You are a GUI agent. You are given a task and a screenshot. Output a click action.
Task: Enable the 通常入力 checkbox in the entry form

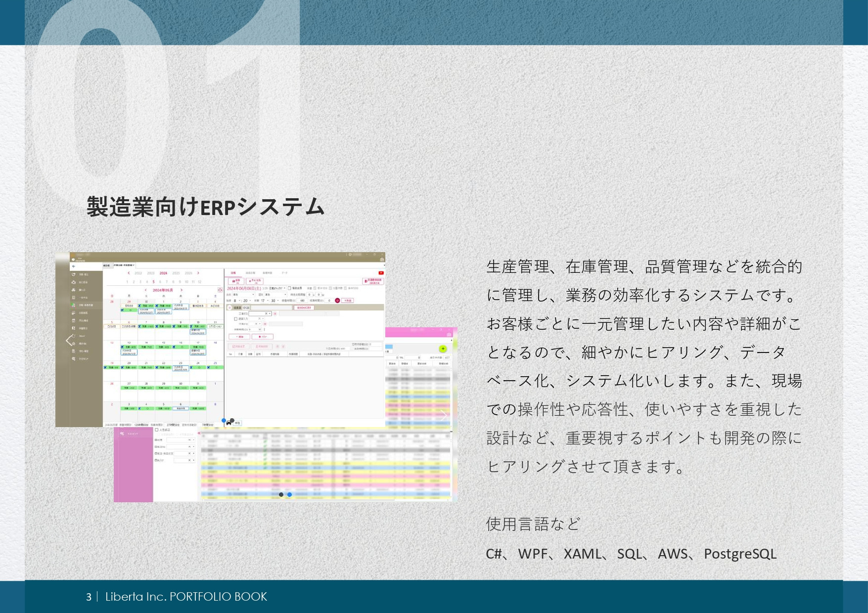[x=235, y=319]
